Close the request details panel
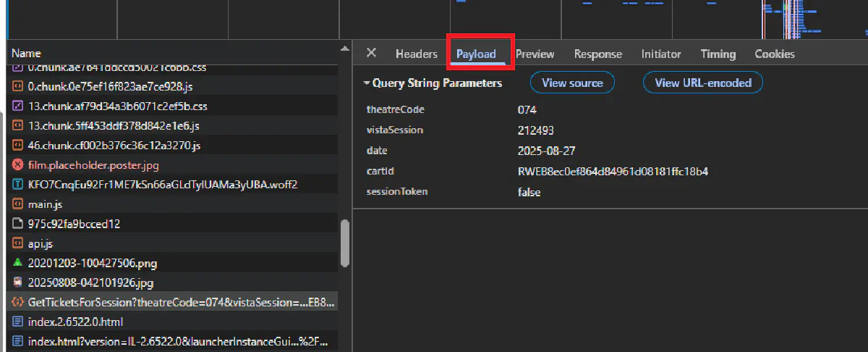This screenshot has width=868, height=352. click(371, 54)
